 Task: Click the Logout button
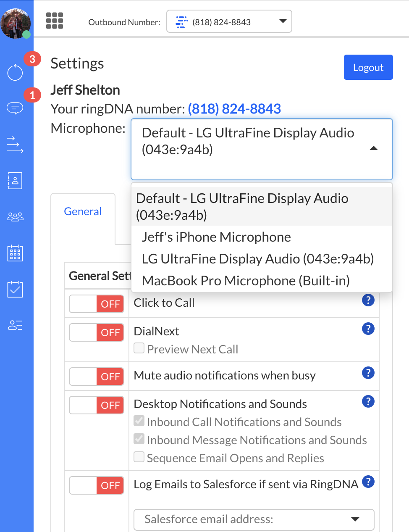point(368,67)
